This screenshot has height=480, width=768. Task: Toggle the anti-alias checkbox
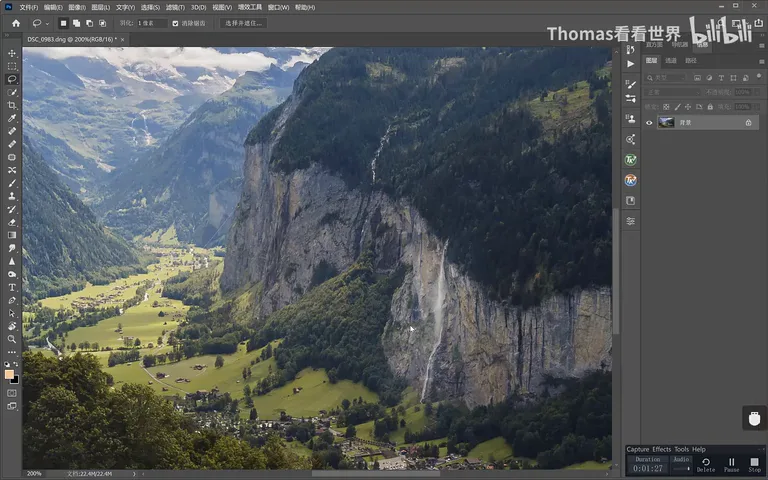[x=175, y=23]
